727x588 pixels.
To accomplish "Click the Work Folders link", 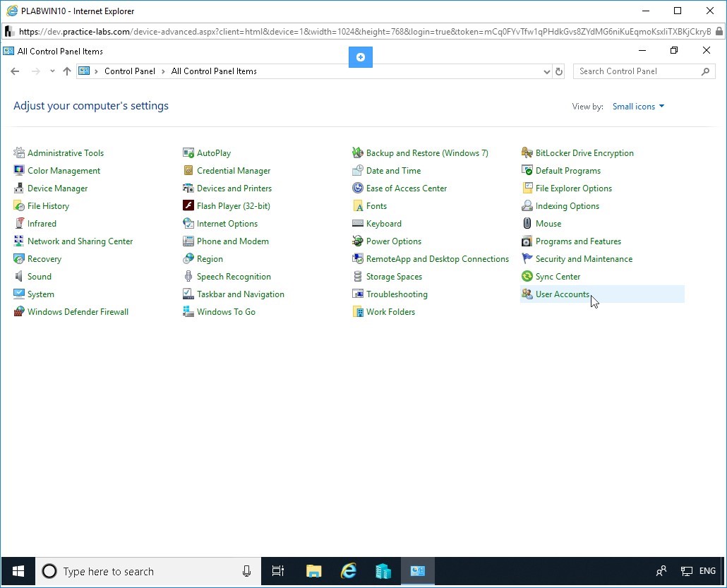I will tap(390, 311).
